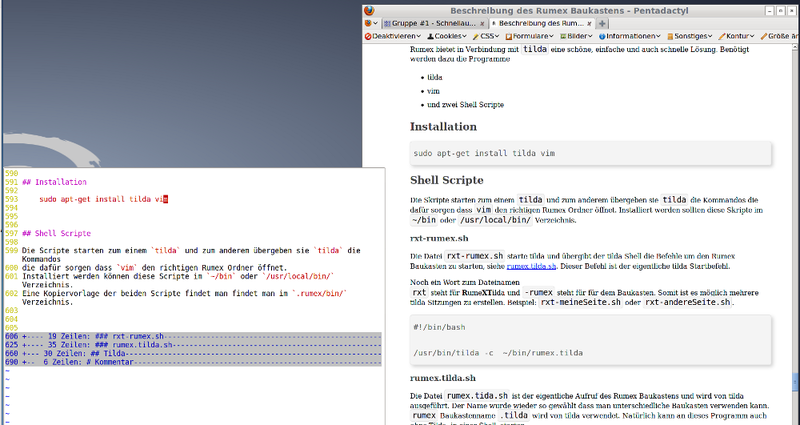
Task: Click the 'rxt-andereSeite.sh' inline code example
Action: (x=687, y=303)
